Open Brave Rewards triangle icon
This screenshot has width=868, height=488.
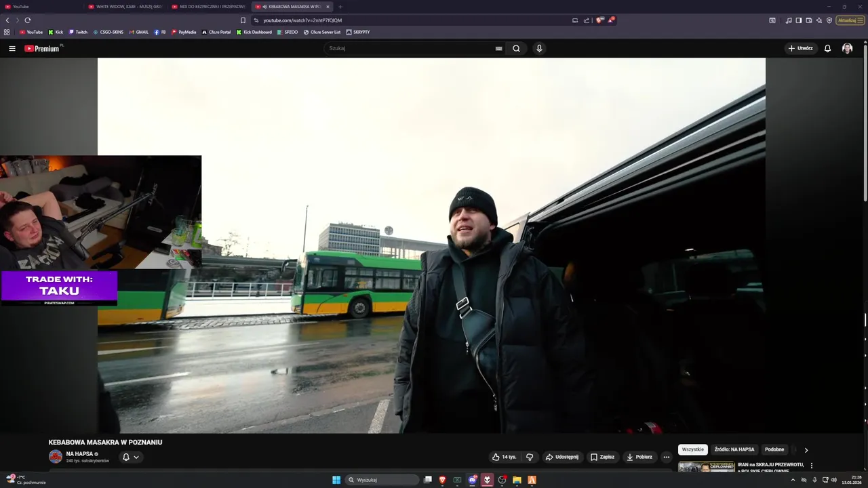pos(611,20)
